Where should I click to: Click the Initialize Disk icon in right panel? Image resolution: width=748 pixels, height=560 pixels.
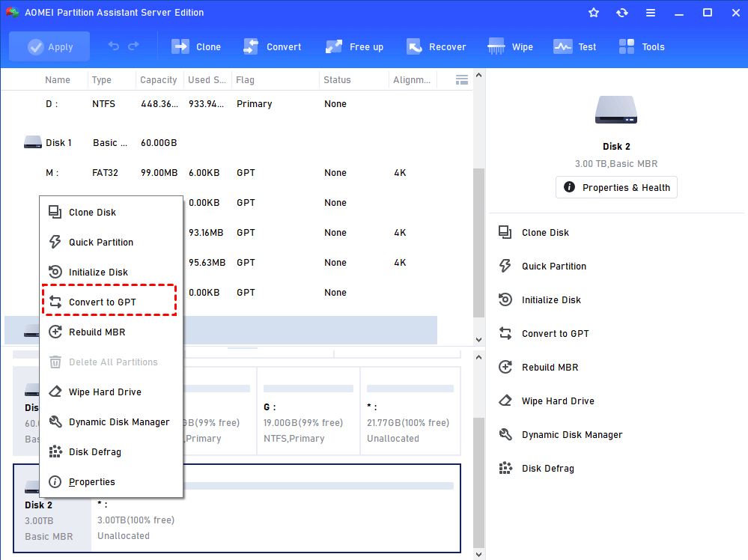pyautogui.click(x=505, y=299)
